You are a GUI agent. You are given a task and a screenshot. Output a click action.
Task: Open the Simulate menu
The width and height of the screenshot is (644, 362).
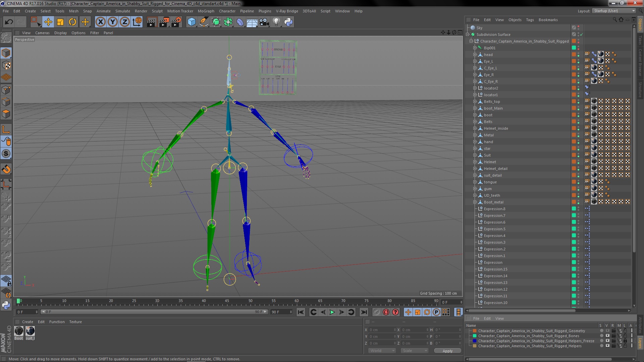pyautogui.click(x=123, y=11)
